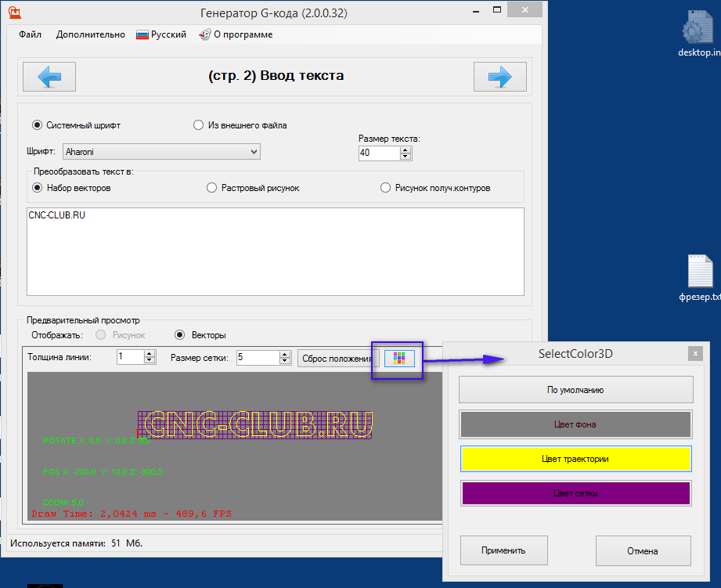Increase text size with the up arrow
Screen dimensions: 721x588
(405, 150)
